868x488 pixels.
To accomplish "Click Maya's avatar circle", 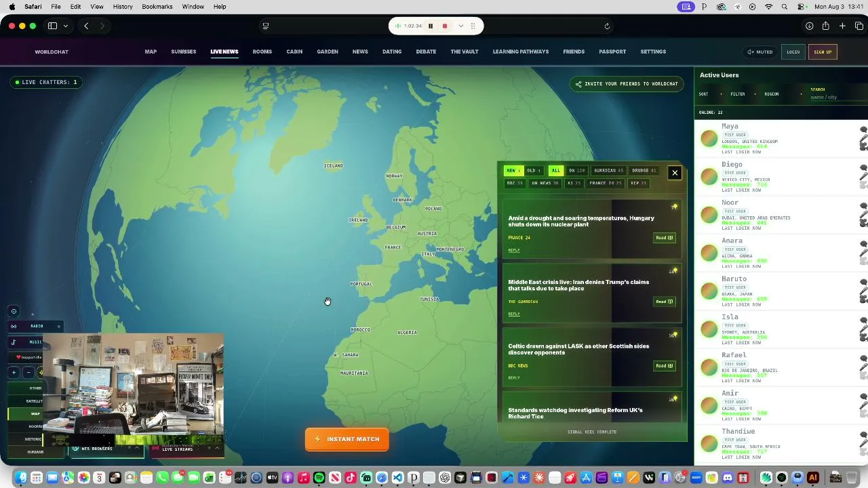I will click(709, 138).
